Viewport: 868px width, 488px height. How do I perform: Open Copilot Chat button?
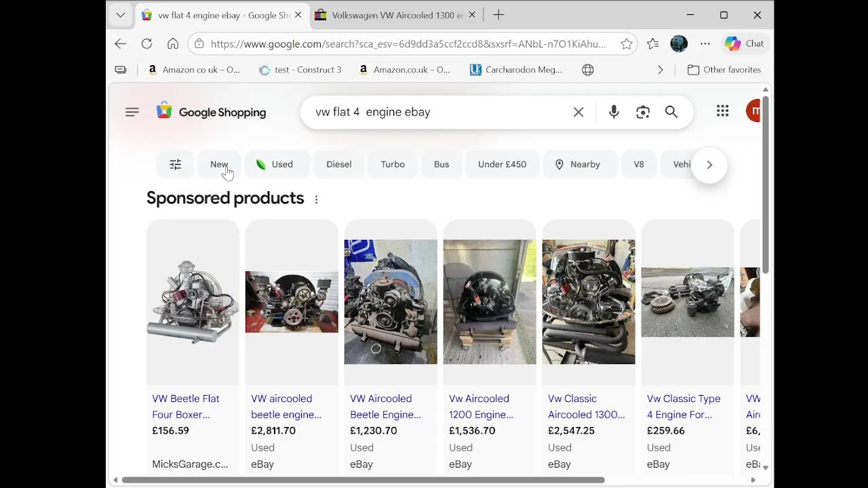[x=744, y=44]
